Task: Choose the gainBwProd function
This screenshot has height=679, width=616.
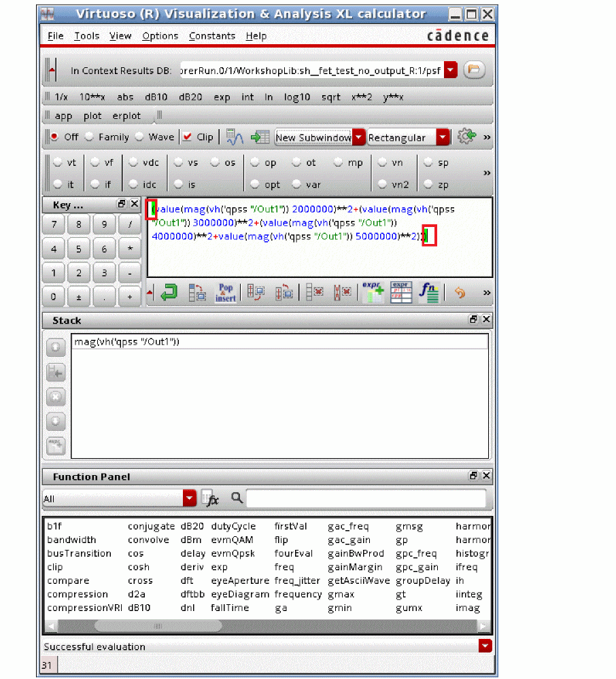Action: (356, 553)
